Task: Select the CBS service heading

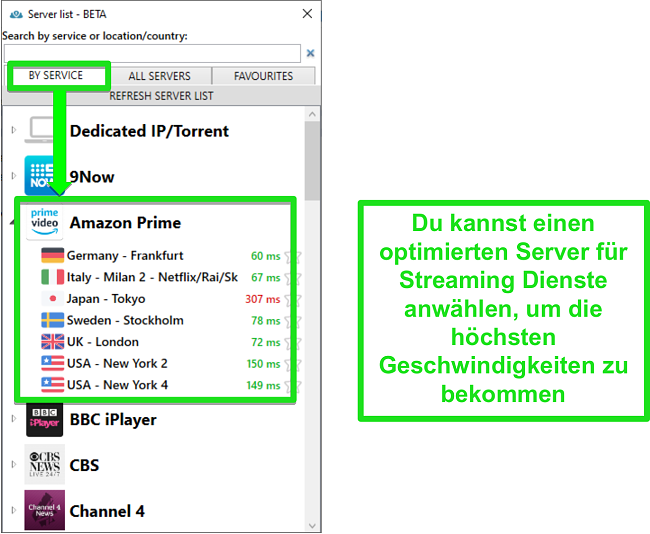Action: click(x=85, y=465)
